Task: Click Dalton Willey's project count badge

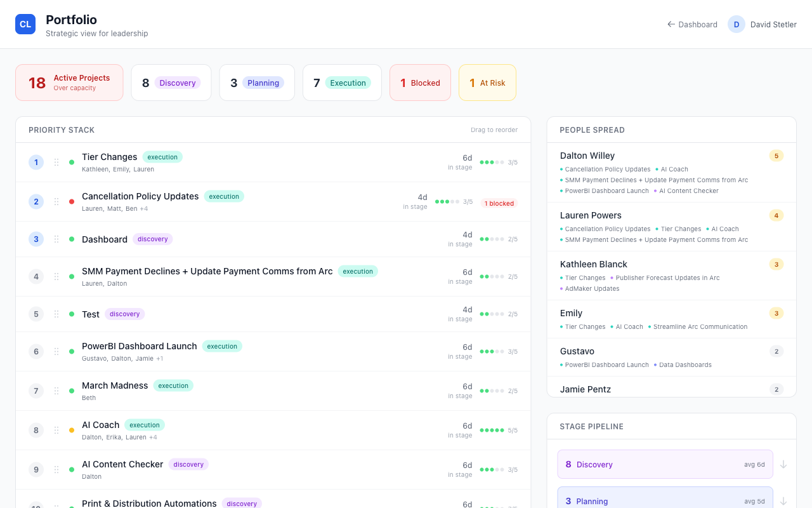Action: click(x=776, y=155)
